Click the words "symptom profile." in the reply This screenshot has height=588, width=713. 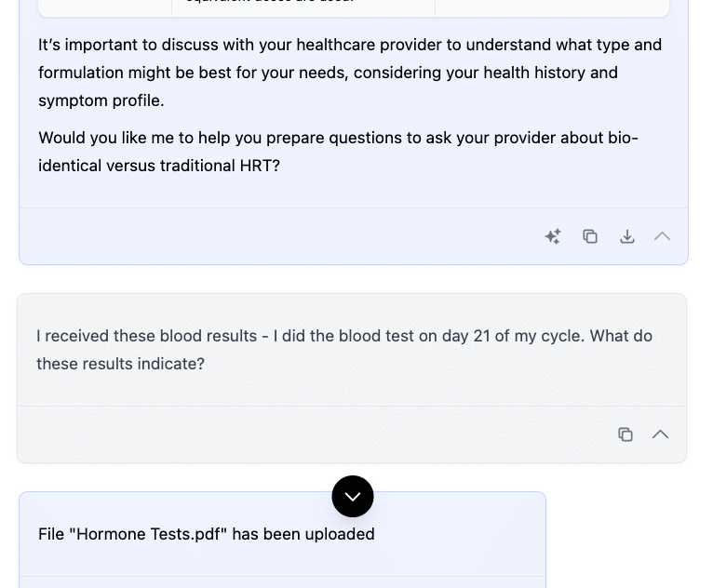[101, 100]
